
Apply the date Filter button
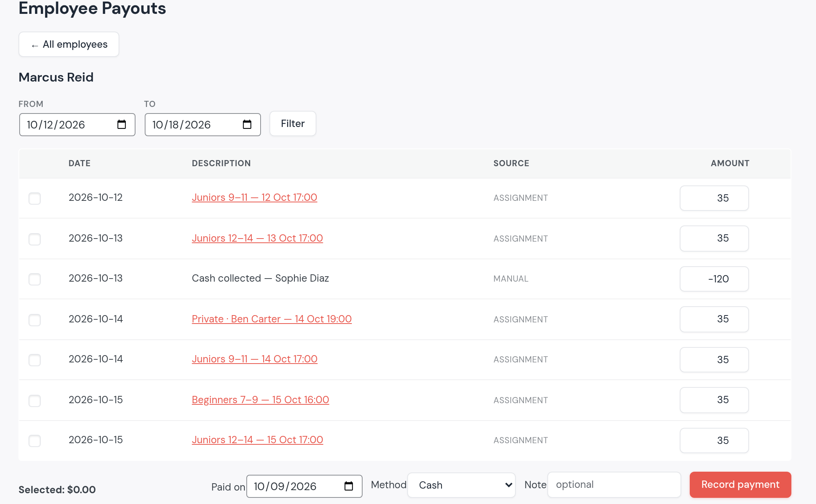coord(293,123)
